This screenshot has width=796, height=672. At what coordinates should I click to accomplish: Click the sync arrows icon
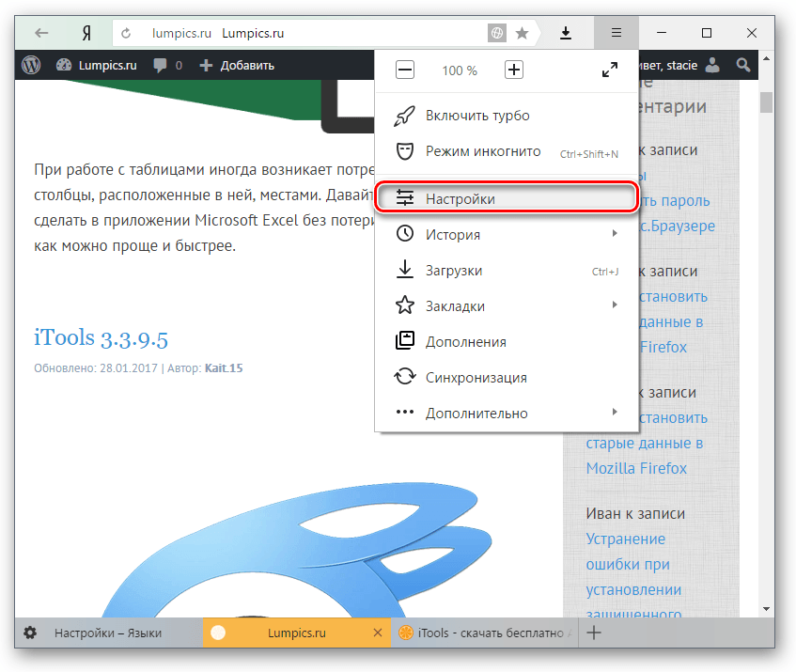(405, 376)
